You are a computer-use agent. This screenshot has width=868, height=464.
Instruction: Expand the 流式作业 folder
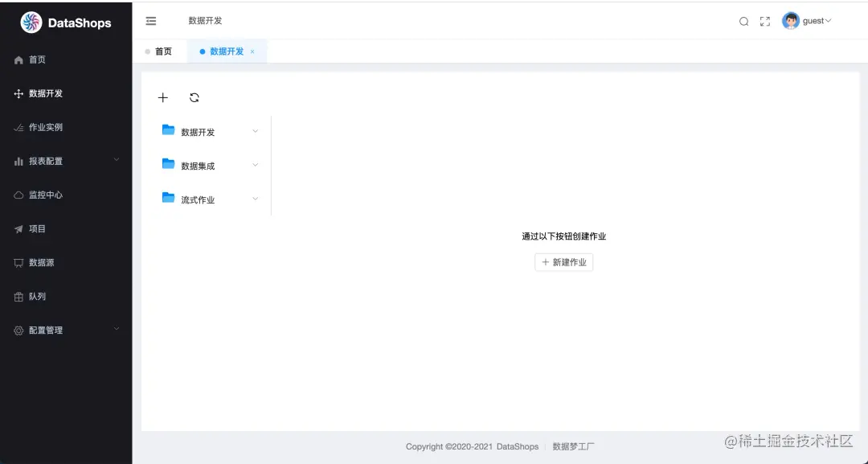click(255, 199)
